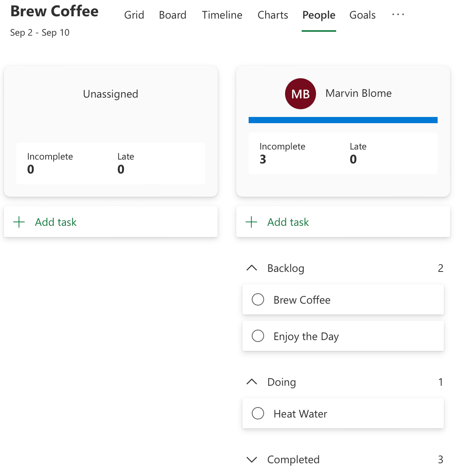Viewport: 457px width, 476px height.
Task: Check off the Heat Water task
Action: [258, 413]
